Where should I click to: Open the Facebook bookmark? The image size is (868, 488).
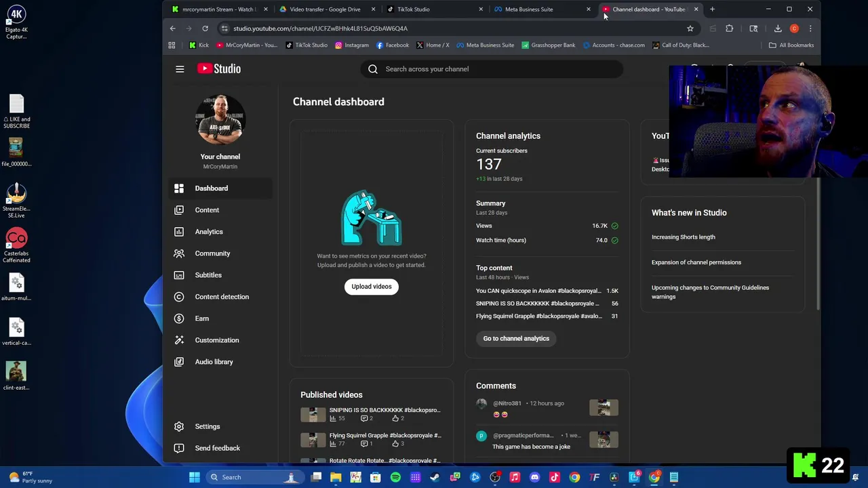click(x=392, y=45)
